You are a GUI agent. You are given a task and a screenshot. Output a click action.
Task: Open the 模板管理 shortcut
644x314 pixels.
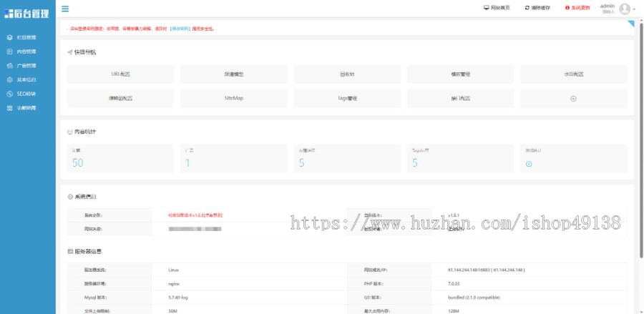click(x=460, y=74)
